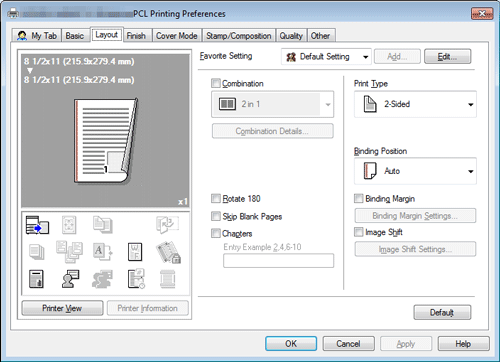
Task: Click the page preview thumbnail image
Action: click(x=106, y=141)
